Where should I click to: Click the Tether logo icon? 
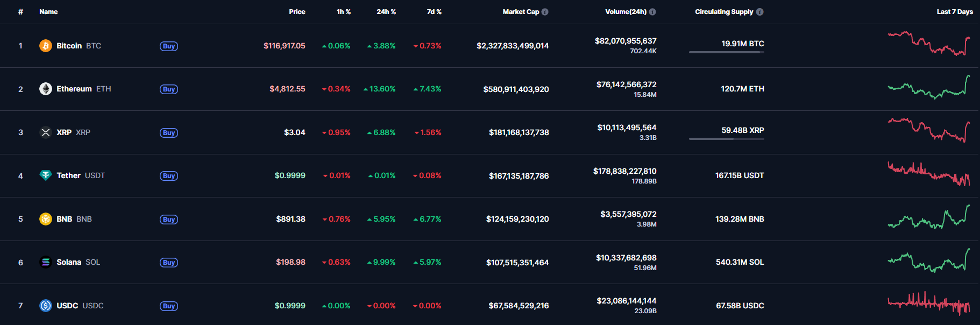(x=46, y=175)
